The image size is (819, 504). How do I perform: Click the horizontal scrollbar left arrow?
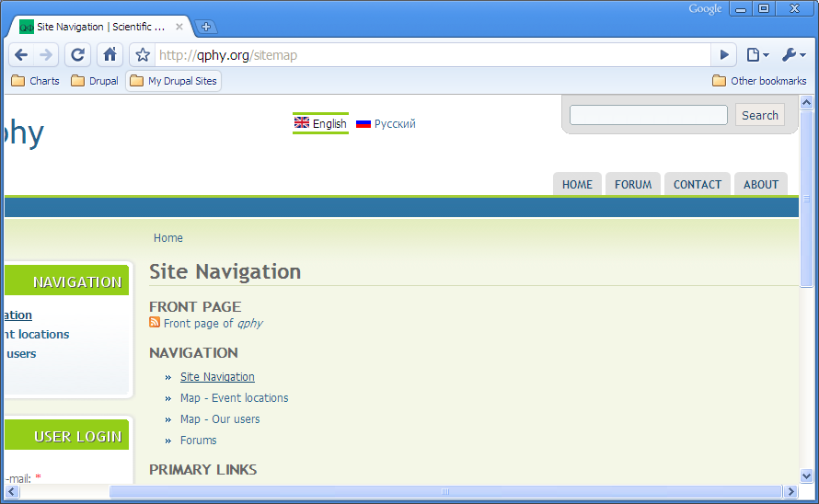point(11,491)
